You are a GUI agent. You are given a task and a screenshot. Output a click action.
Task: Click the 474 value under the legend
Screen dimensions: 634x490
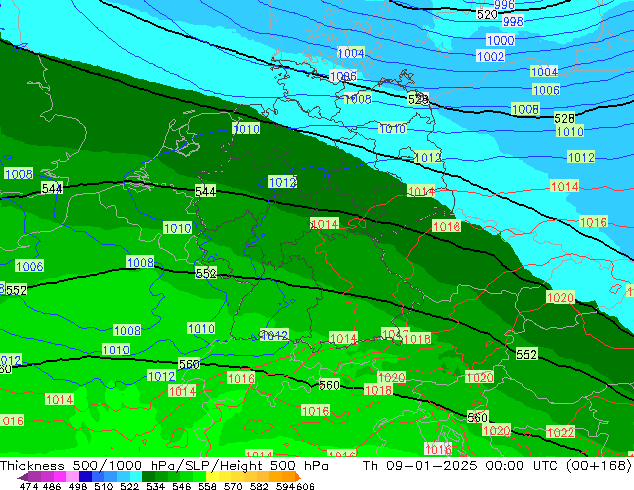[x=29, y=486]
